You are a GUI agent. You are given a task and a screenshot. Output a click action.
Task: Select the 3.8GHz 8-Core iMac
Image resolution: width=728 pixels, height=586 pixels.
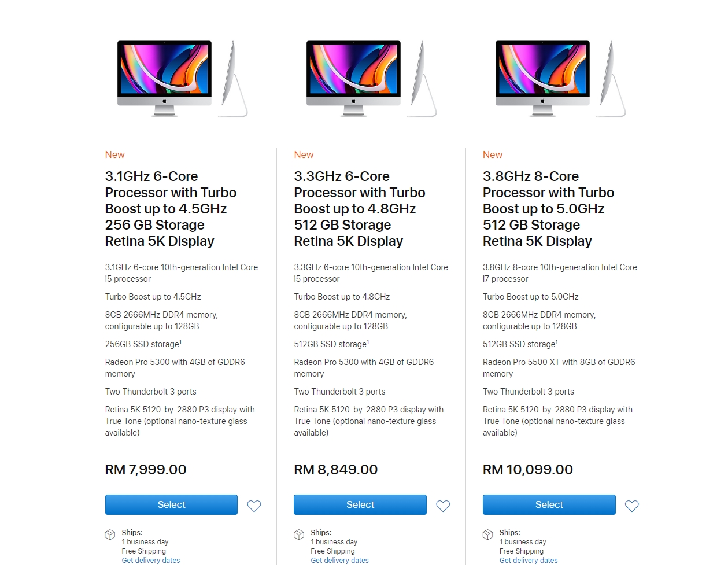549,504
